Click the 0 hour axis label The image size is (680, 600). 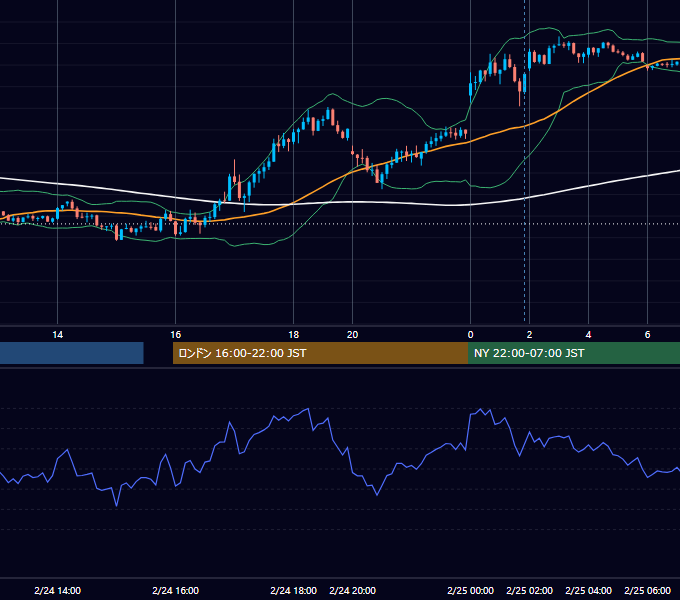point(471,335)
